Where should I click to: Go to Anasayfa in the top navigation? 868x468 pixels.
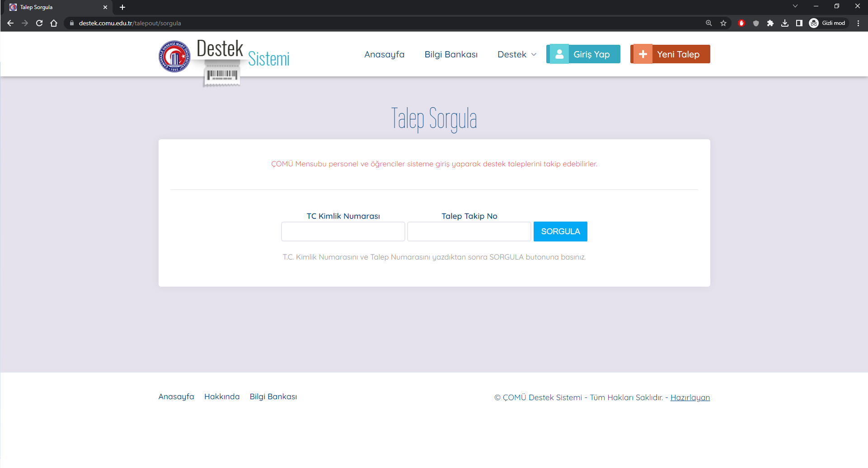coord(384,54)
